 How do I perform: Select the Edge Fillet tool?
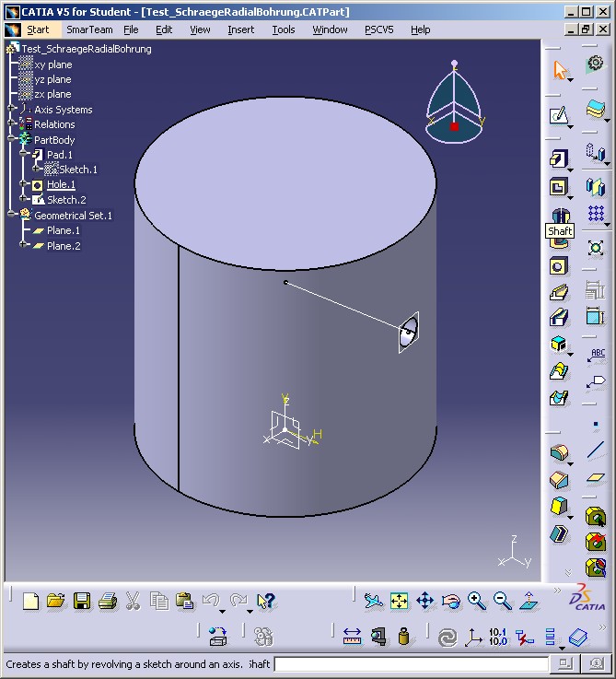(558, 452)
